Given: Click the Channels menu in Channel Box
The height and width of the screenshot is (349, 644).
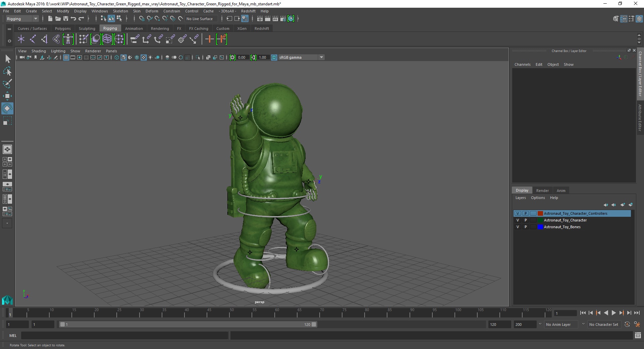Looking at the screenshot, I should coord(522,64).
